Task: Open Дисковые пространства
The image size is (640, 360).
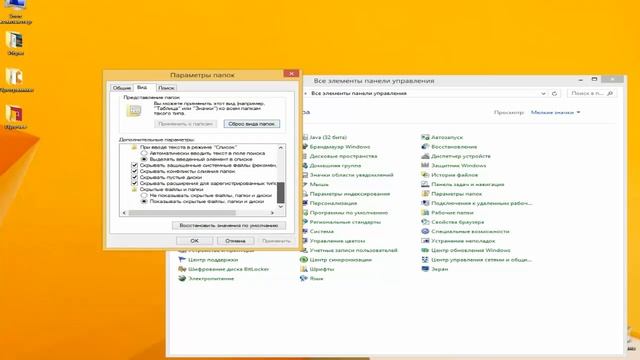Action: tap(340, 156)
